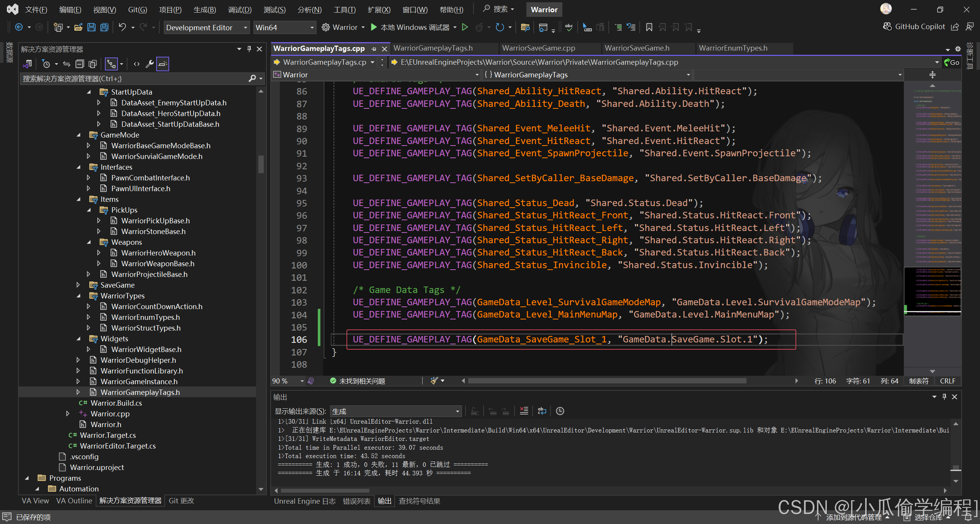Click the Find in Files toolbar icon
980x524 pixels.
(x=525, y=27)
